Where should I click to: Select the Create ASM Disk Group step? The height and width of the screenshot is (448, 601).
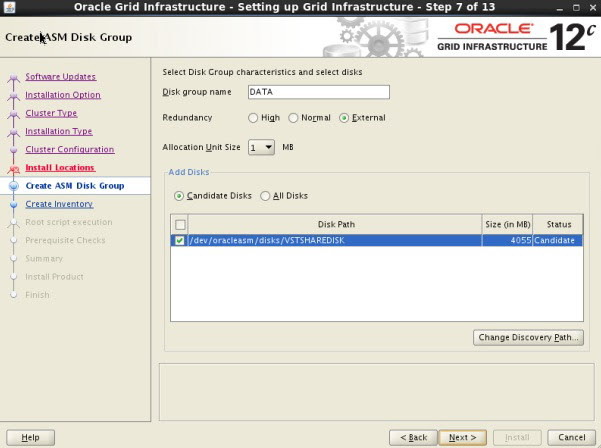tap(75, 186)
